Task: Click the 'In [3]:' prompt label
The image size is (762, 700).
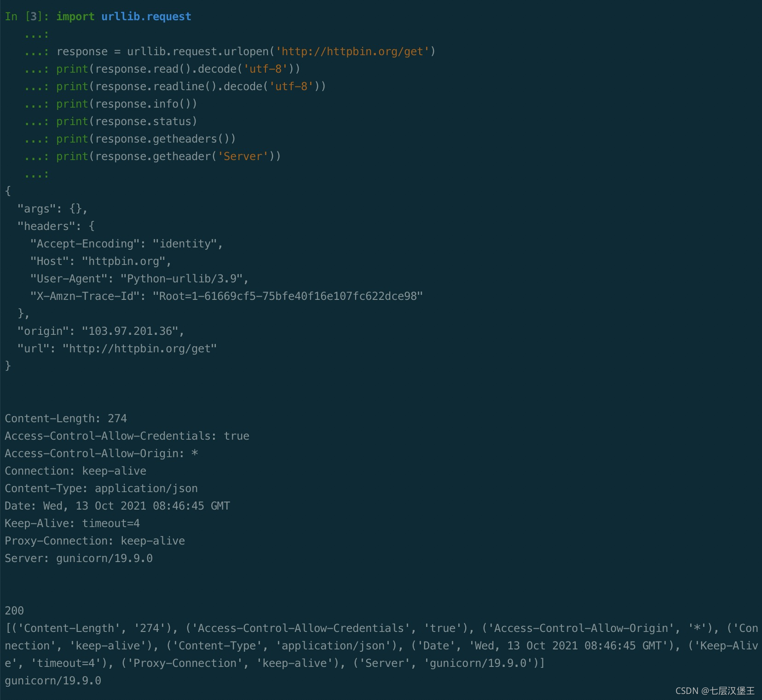Action: (27, 17)
